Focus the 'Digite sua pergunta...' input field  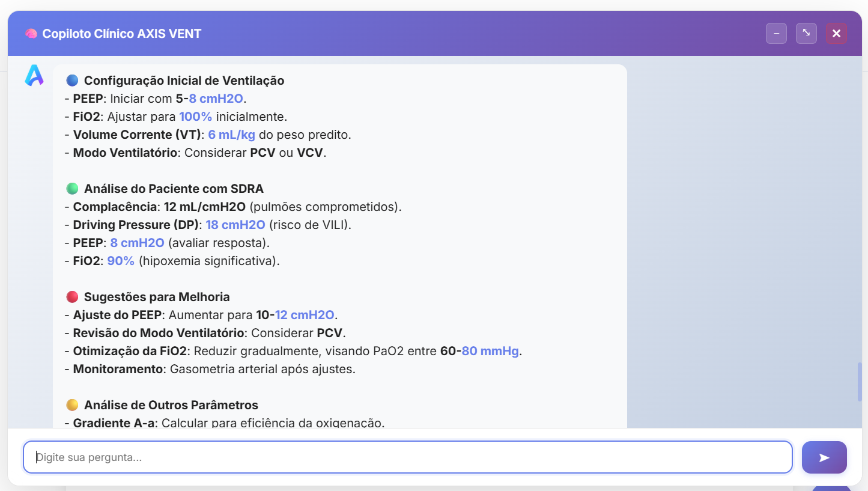tap(407, 457)
